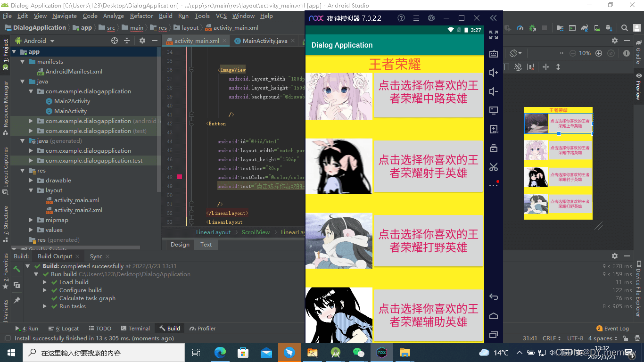The image size is (644, 362).
Task: Click 点击选择你喜欢的王者荣耀辅助英雄 button in emulator
Action: 428,315
